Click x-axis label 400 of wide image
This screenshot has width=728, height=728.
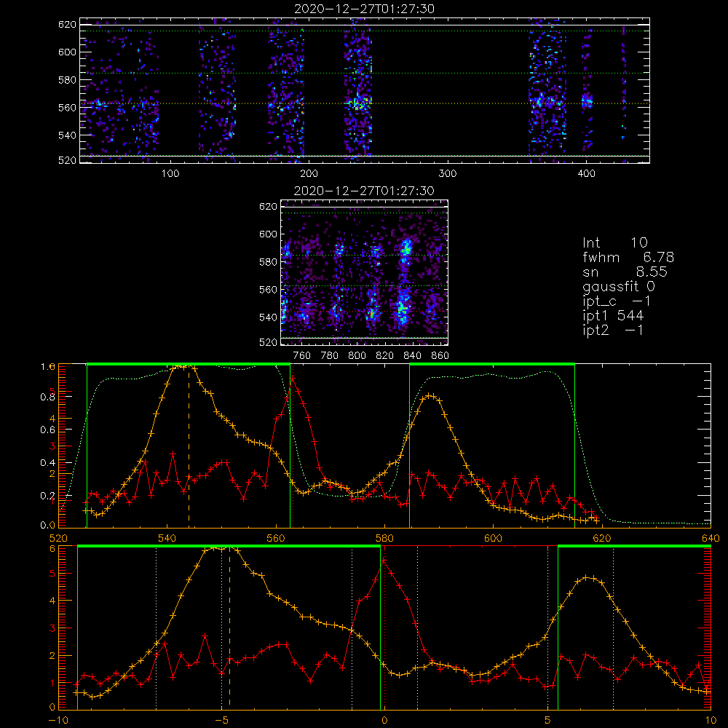[x=586, y=174]
